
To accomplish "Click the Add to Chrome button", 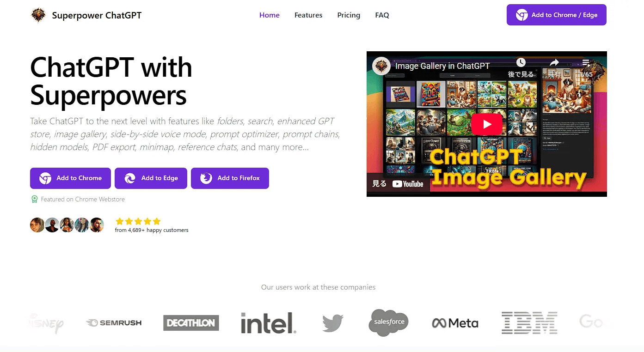I will pos(70,178).
